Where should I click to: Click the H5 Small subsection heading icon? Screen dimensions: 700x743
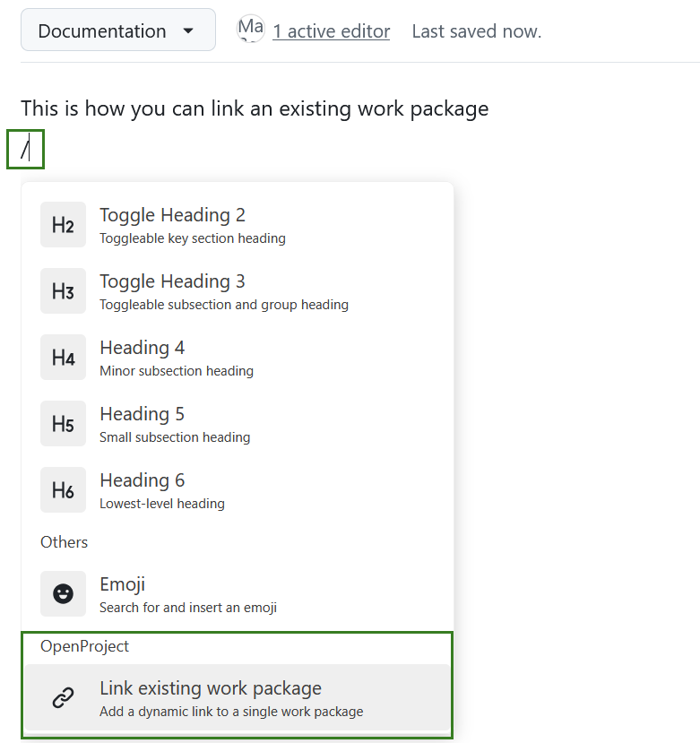click(63, 423)
